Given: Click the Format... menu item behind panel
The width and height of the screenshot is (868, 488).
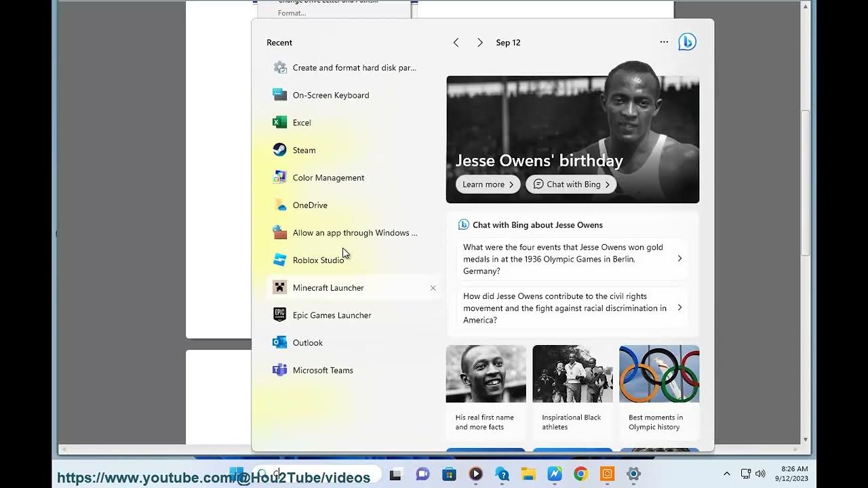Looking at the screenshot, I should point(292,13).
